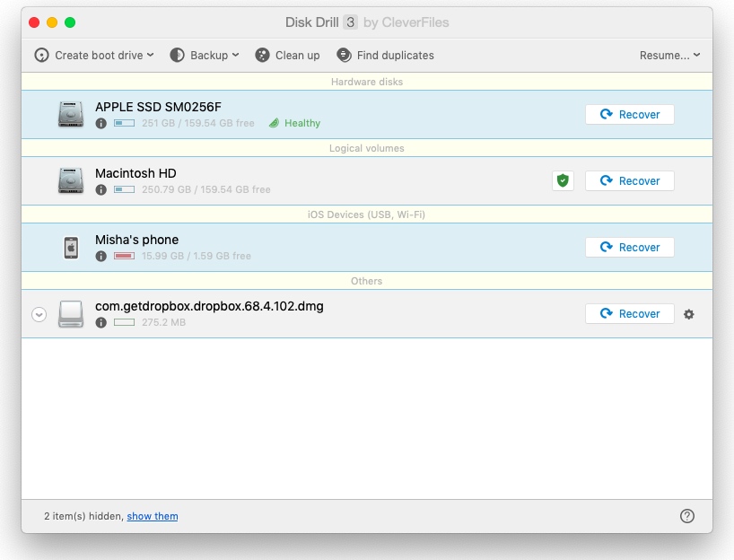Click the Healthy status of APPLE SSD

295,123
